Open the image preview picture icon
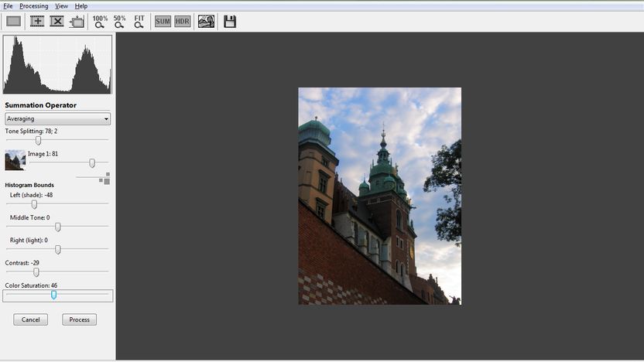This screenshot has height=362, width=644. tap(206, 22)
